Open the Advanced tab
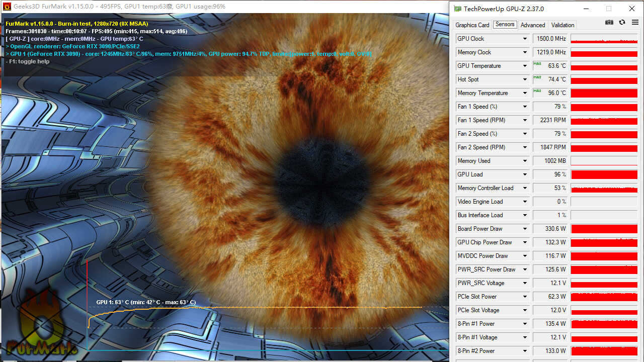Image resolution: width=644 pixels, height=362 pixels. tap(533, 25)
